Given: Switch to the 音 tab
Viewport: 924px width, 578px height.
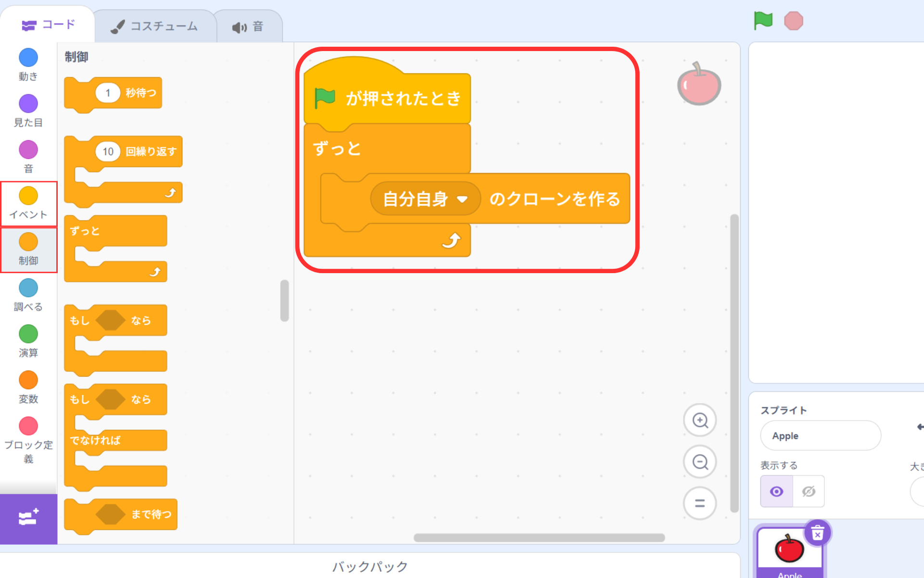Looking at the screenshot, I should coord(248,26).
